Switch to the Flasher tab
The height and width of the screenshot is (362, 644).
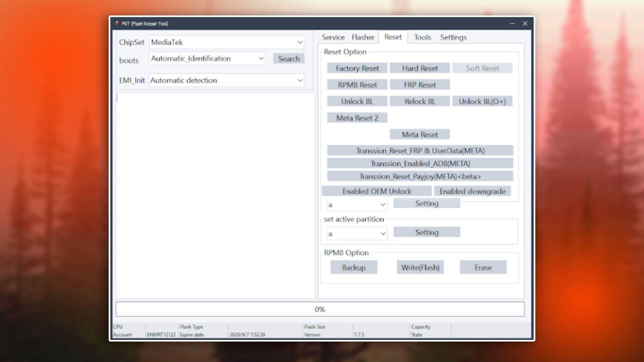[362, 37]
